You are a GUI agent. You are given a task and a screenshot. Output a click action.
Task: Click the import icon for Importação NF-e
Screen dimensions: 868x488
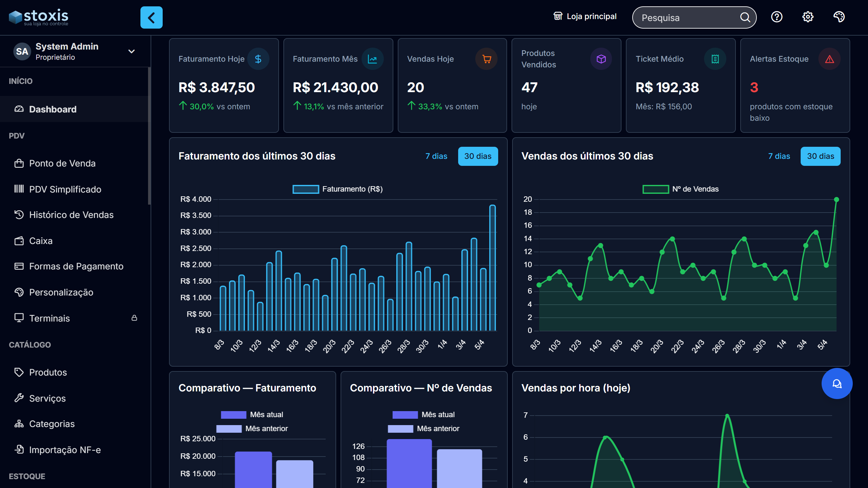pos(19,450)
